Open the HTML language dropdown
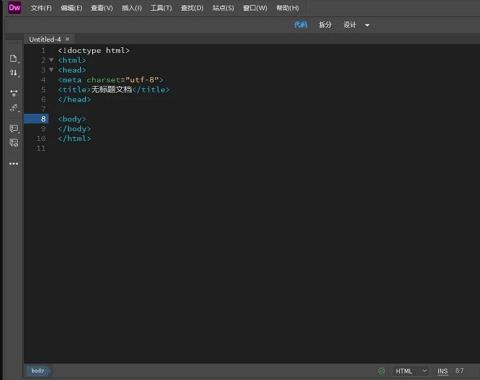Image resolution: width=480 pixels, height=380 pixels. (411, 371)
